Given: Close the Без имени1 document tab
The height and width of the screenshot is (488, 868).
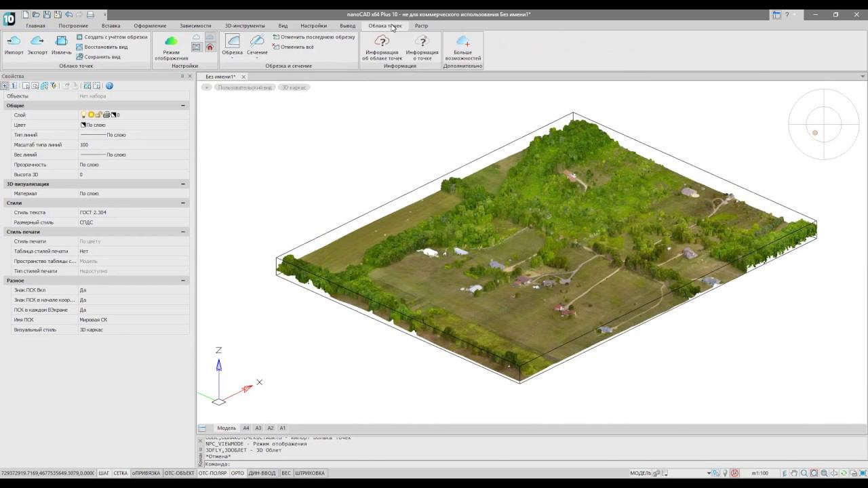Looking at the screenshot, I should (243, 77).
